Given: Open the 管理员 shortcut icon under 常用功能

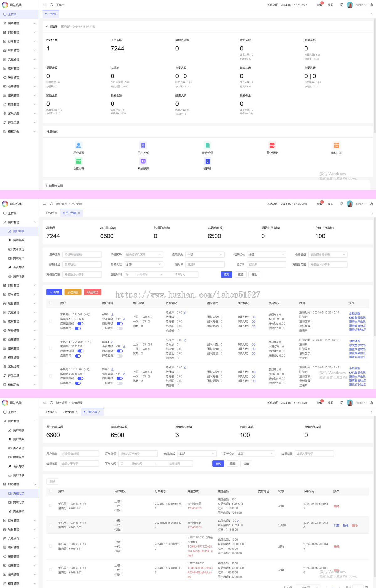Looking at the screenshot, I should pos(207,161).
